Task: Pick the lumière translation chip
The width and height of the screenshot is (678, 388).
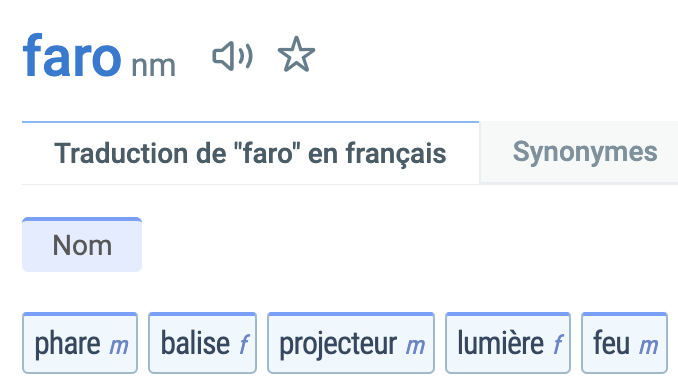Action: tap(508, 343)
